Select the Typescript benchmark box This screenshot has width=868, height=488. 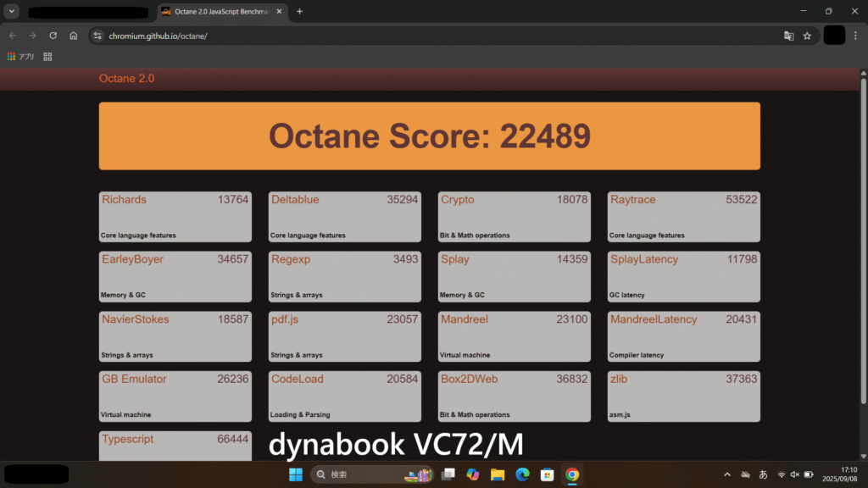click(175, 446)
